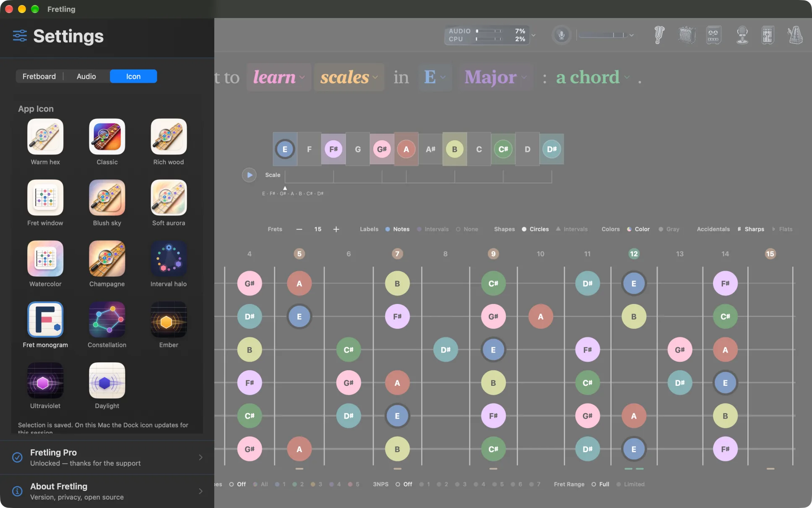Open About Fretling page

point(107,491)
